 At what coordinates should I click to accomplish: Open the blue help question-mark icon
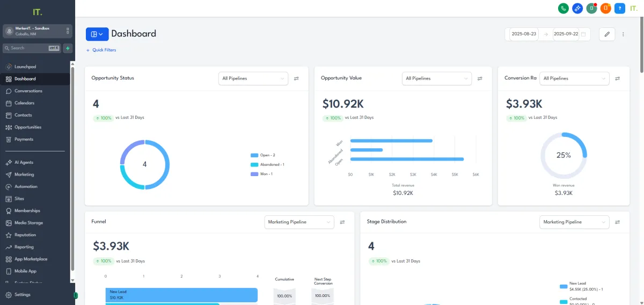[x=620, y=8]
